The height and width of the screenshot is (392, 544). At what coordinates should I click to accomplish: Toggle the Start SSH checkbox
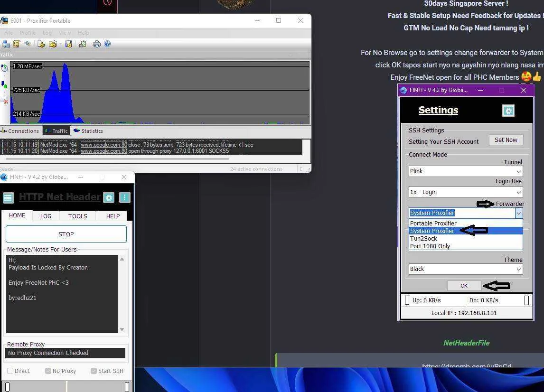pyautogui.click(x=94, y=371)
